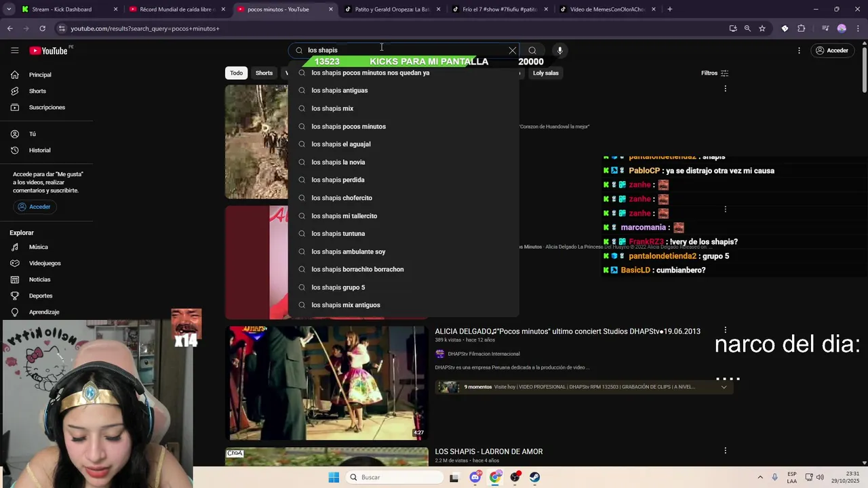
Task: Open the Filtros filter options
Action: point(715,73)
